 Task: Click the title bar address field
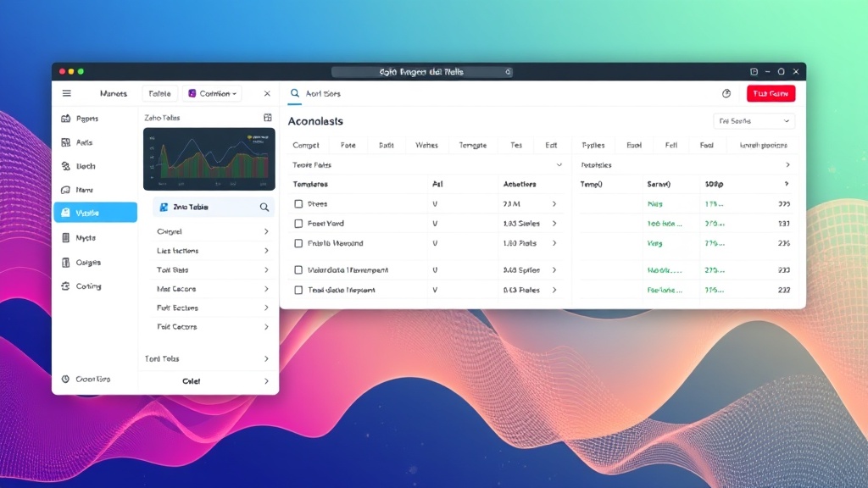point(422,72)
